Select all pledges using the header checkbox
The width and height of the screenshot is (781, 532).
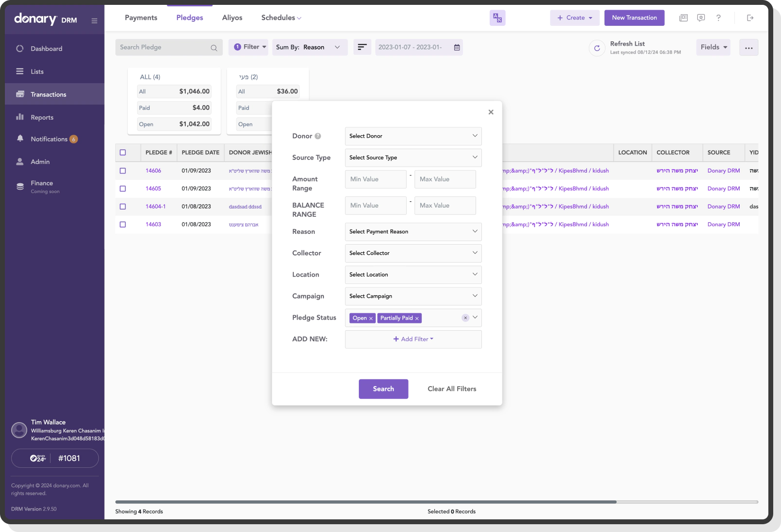coord(123,152)
